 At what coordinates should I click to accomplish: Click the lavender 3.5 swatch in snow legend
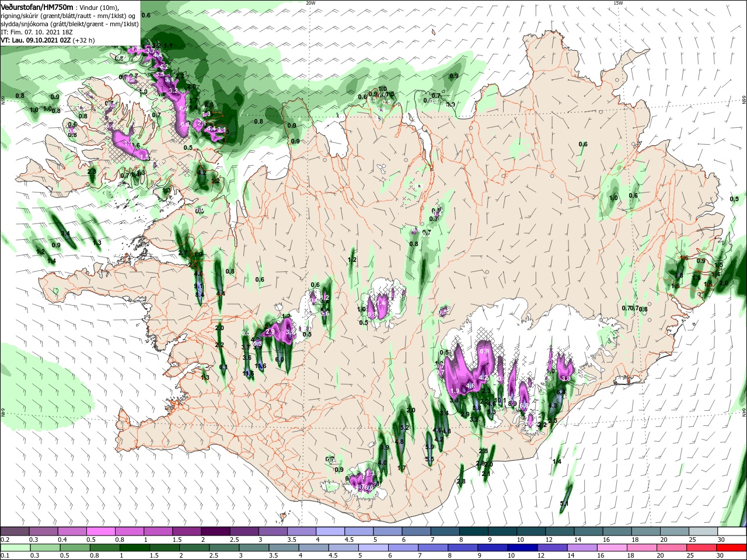(x=302, y=531)
